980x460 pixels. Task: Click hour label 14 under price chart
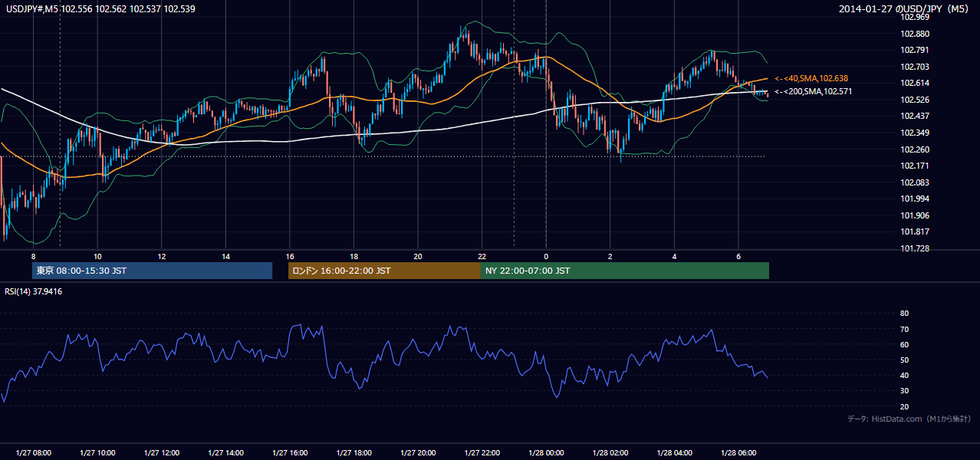point(225,256)
